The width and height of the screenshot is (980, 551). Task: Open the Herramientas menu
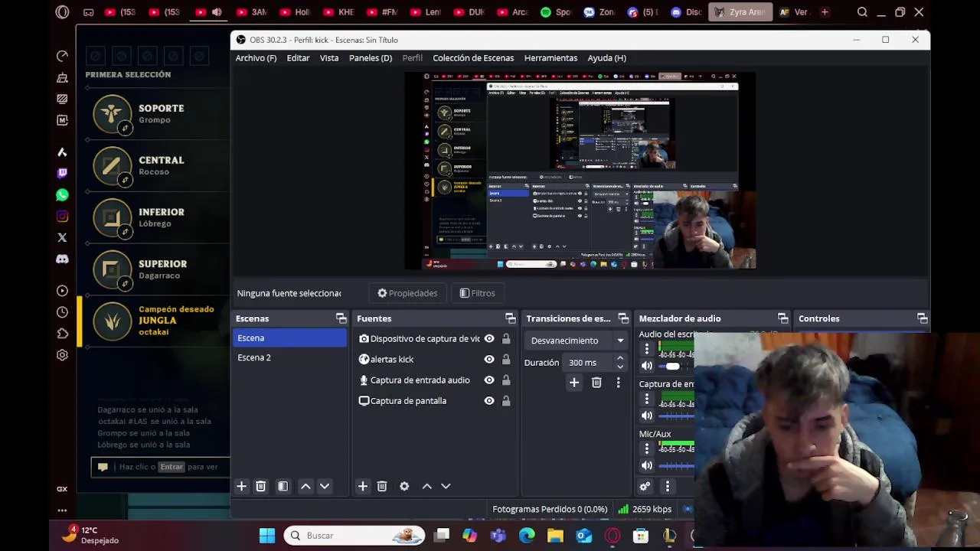(550, 58)
